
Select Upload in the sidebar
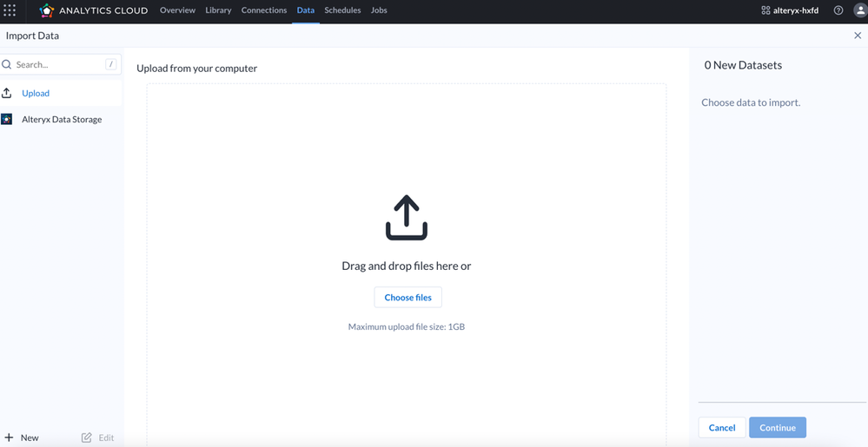click(61, 93)
